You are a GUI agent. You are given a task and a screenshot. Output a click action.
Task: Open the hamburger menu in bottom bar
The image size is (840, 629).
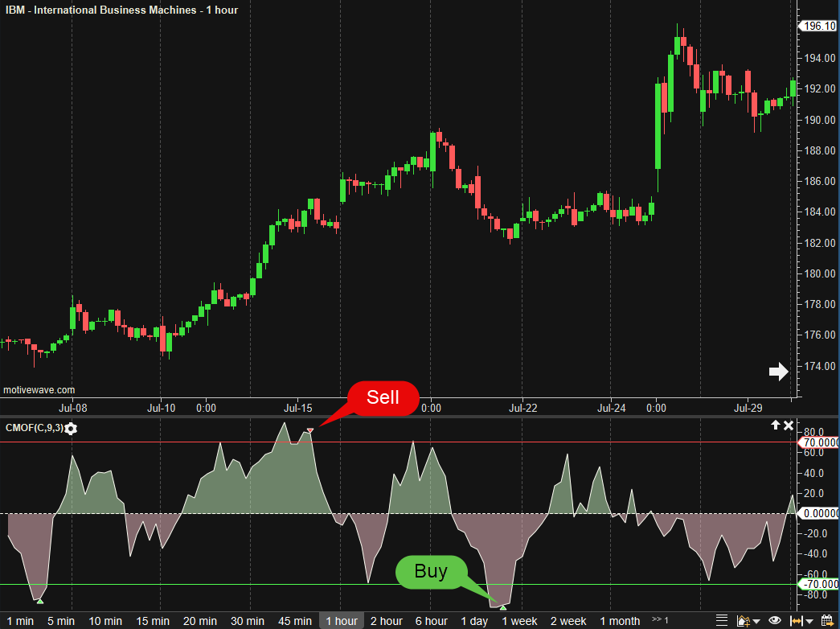point(721,620)
